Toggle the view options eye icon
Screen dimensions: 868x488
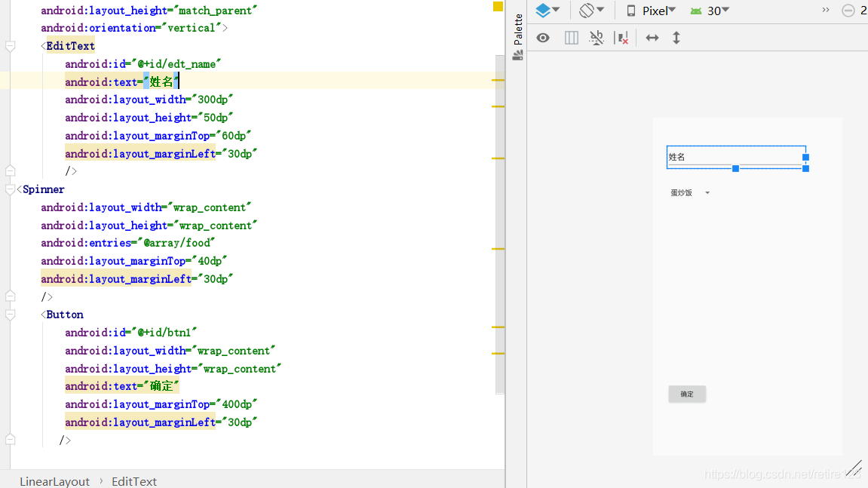(543, 38)
